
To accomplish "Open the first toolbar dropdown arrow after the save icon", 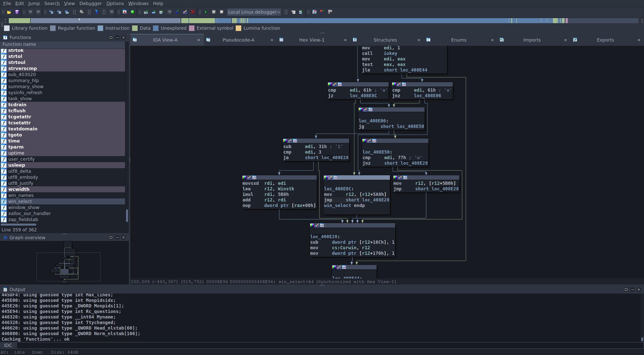I will (x=30, y=12).
